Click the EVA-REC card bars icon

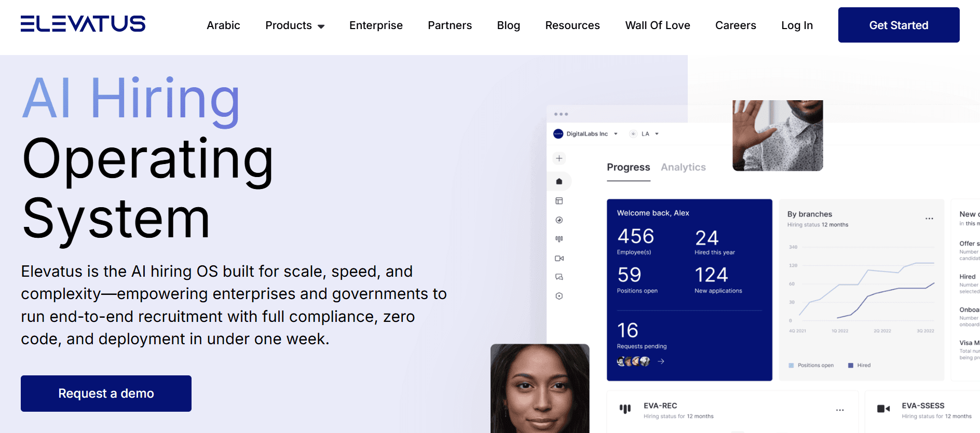(x=625, y=409)
